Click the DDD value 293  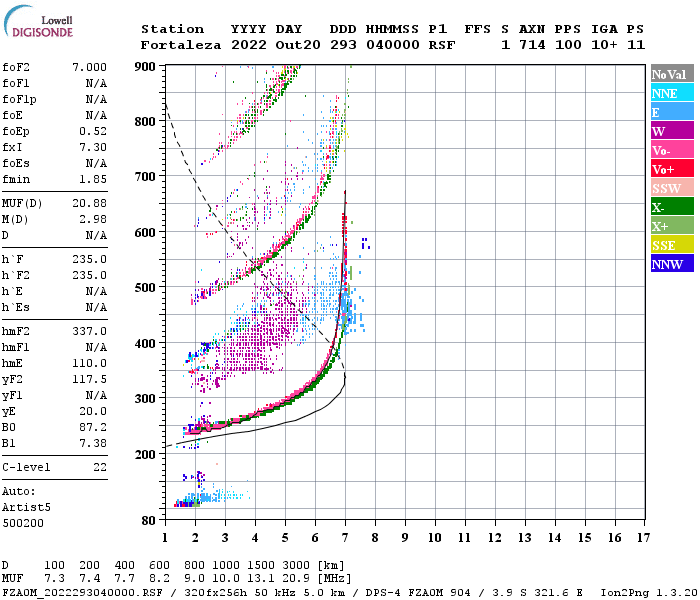tap(343, 45)
